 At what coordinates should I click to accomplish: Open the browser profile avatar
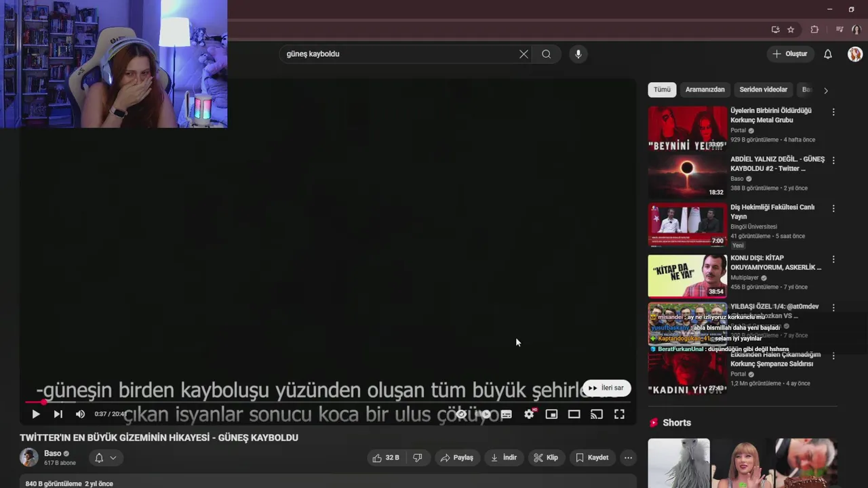(856, 30)
